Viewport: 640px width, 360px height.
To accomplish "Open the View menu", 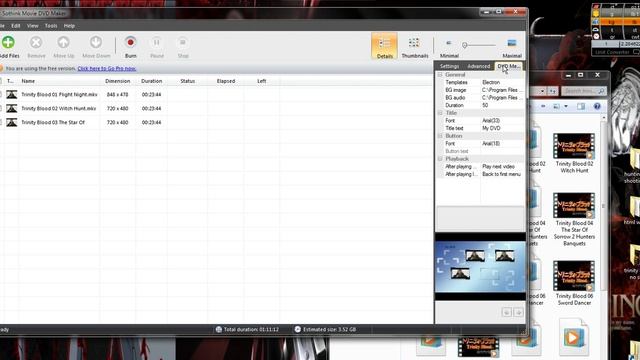I will coord(33,26).
